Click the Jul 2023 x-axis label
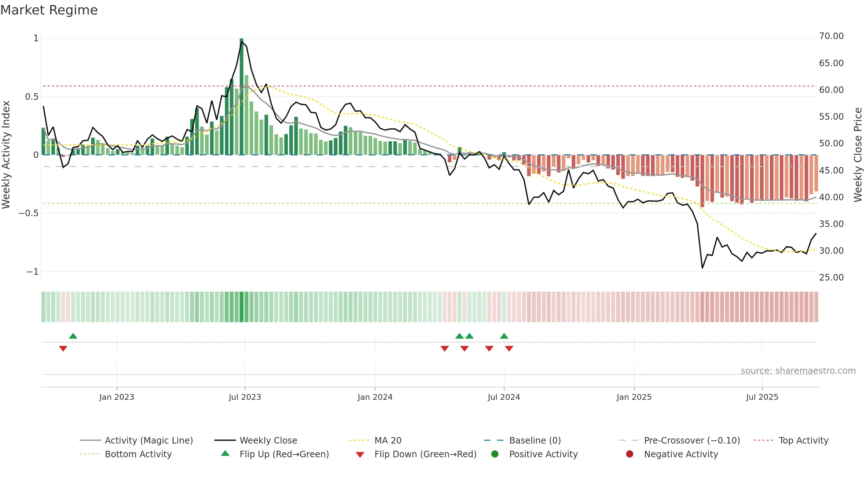Image resolution: width=868 pixels, height=488 pixels. tap(245, 397)
